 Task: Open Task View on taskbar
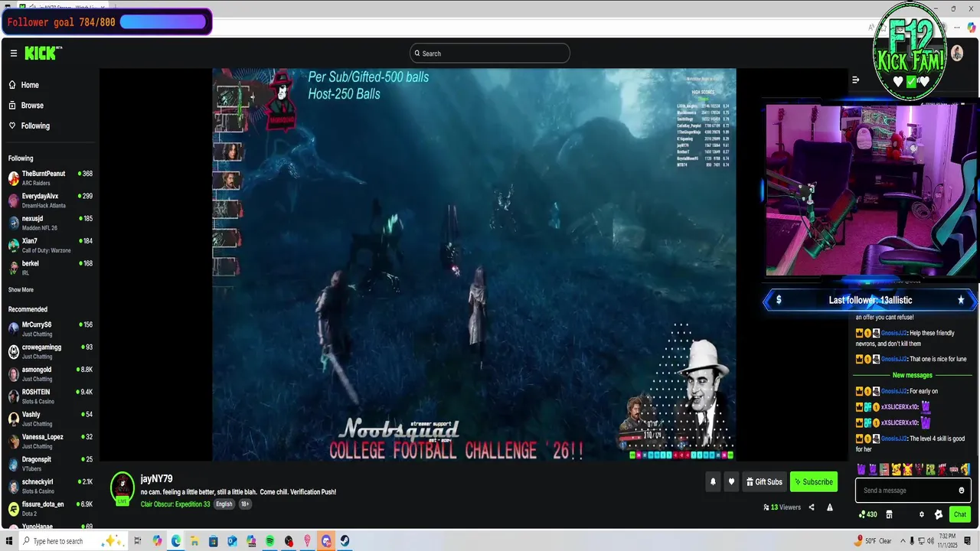(x=138, y=541)
